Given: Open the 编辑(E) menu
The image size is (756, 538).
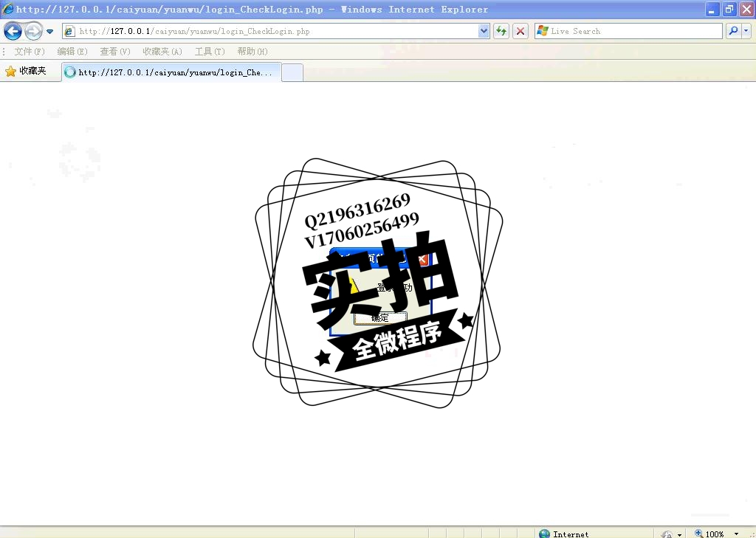Looking at the screenshot, I should point(72,52).
